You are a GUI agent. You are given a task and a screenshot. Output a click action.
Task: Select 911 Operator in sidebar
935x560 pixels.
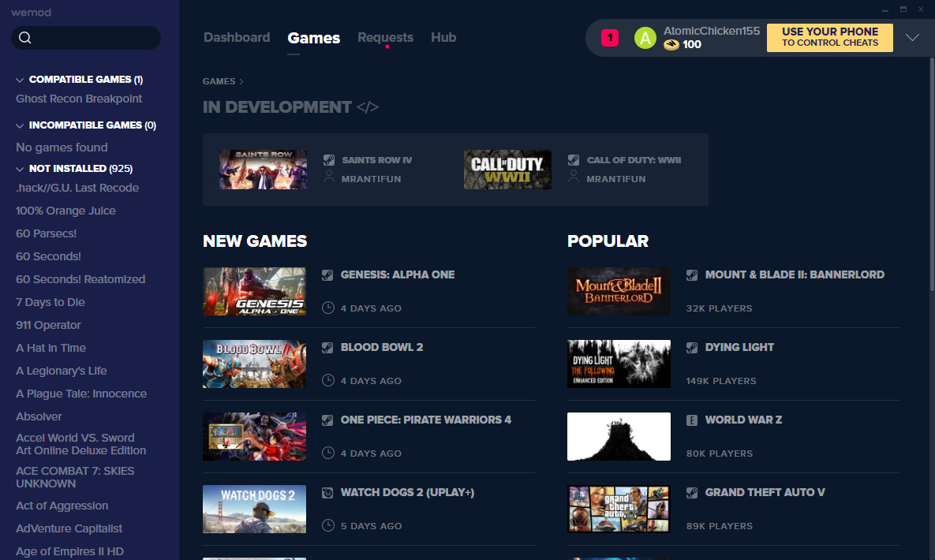48,326
